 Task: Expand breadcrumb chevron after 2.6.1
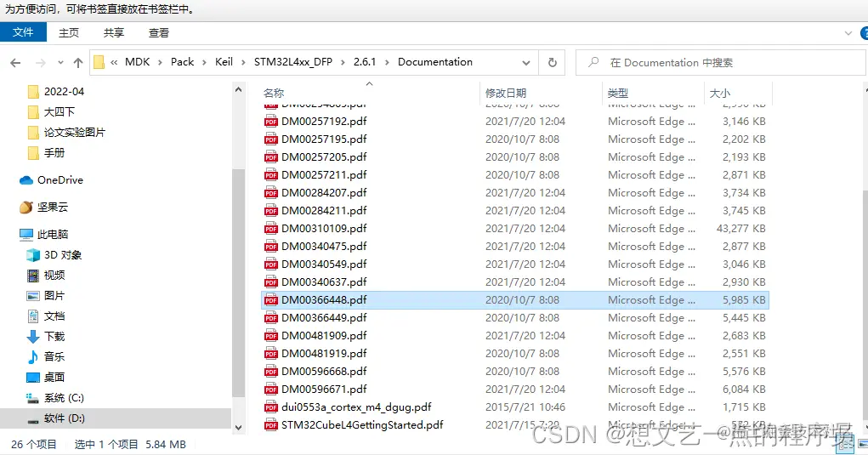point(387,63)
